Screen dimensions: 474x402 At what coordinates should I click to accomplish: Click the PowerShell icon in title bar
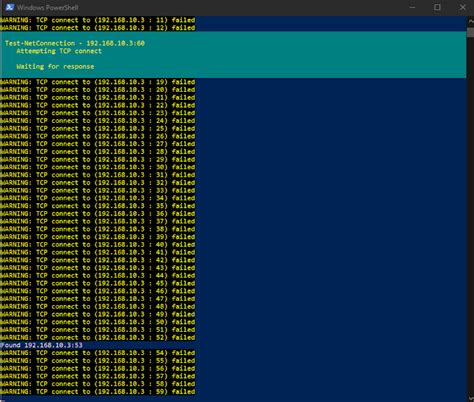(10, 7)
